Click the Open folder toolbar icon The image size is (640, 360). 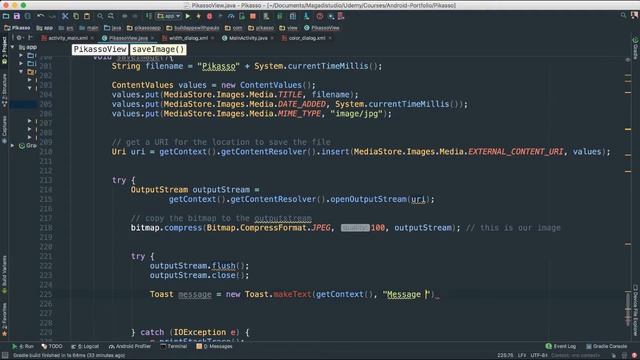pyautogui.click(x=6, y=16)
